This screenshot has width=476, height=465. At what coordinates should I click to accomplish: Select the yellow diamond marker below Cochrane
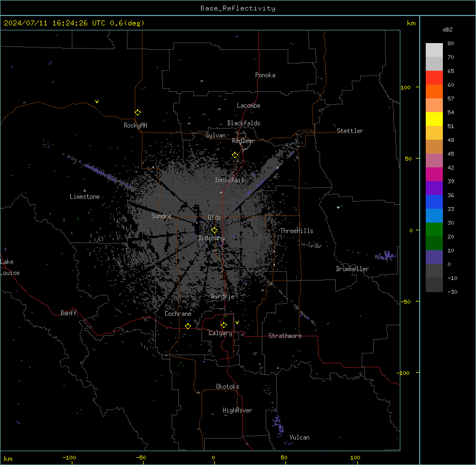[188, 326]
